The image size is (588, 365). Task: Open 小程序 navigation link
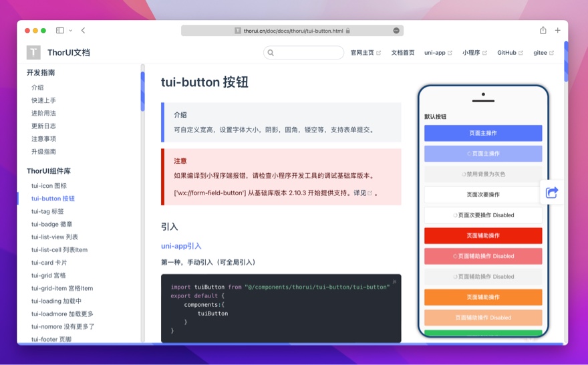(474, 53)
